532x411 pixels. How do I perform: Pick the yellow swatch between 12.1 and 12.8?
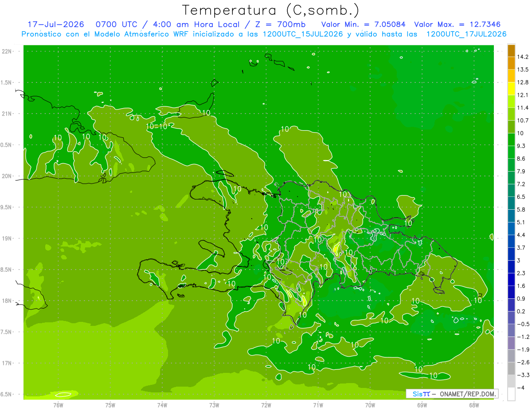[x=511, y=89]
